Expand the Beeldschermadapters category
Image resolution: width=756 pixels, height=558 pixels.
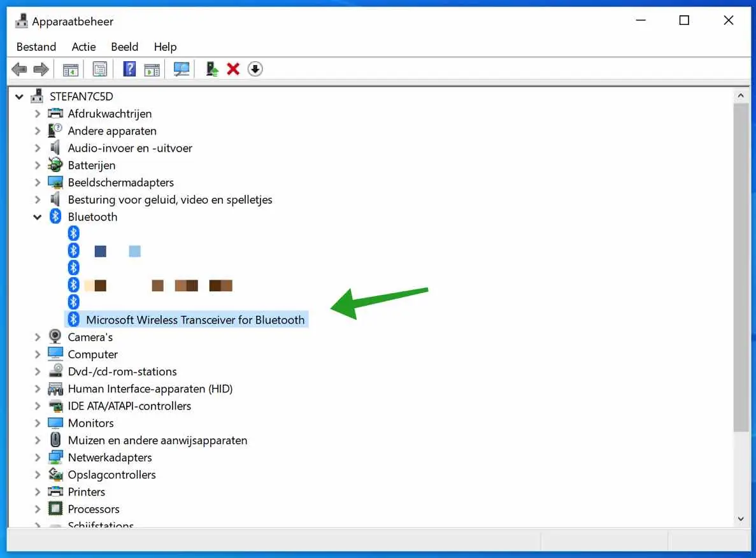pos(38,182)
